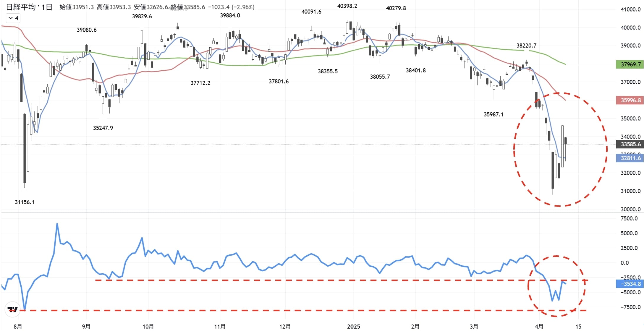This screenshot has width=644, height=331.
Task: Click the 2025 label on time axis
Action: point(354,327)
